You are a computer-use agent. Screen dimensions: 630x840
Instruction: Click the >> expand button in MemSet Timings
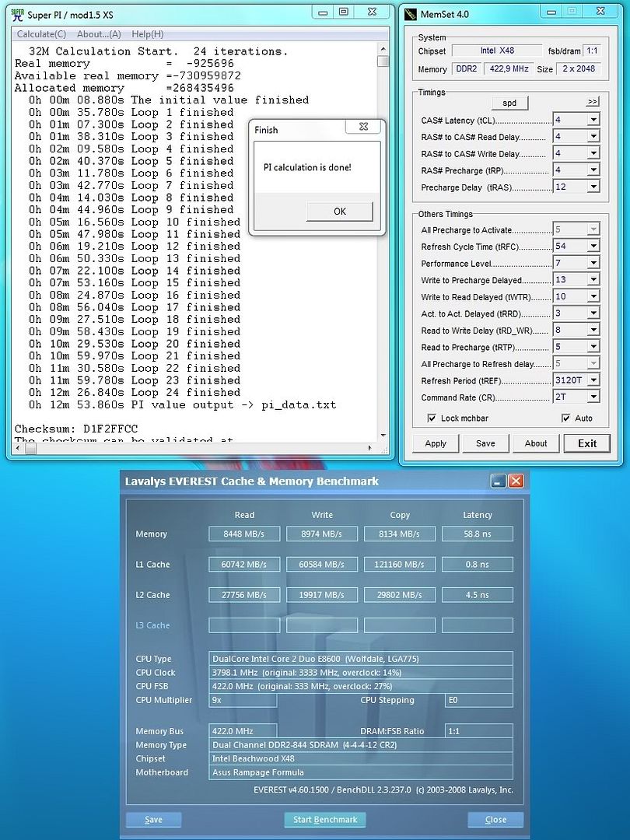pos(592,102)
